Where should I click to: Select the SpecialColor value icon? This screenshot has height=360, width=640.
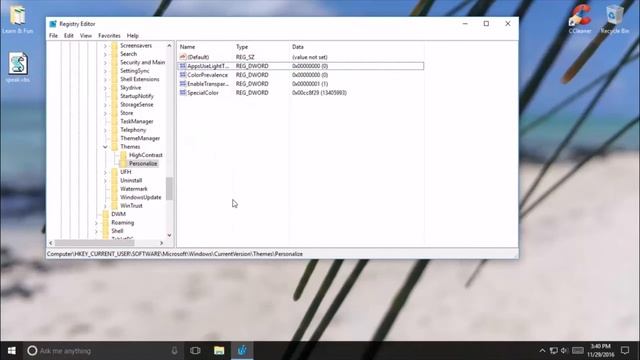point(183,93)
